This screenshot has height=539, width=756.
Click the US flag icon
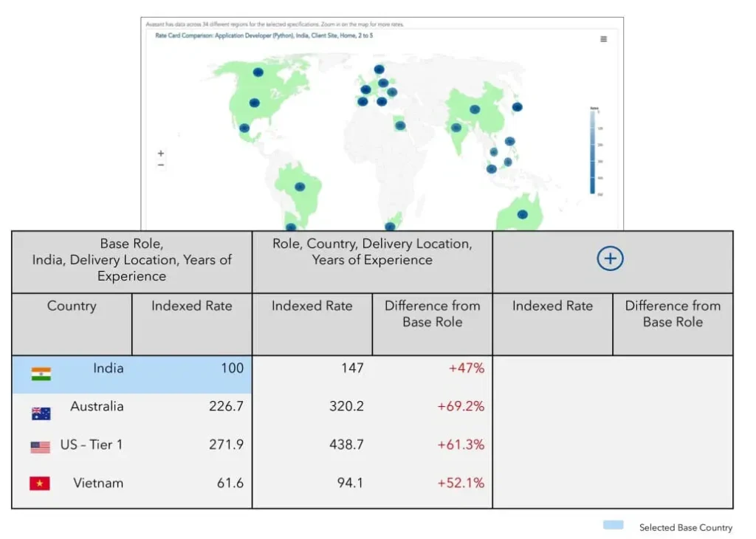pos(41,447)
